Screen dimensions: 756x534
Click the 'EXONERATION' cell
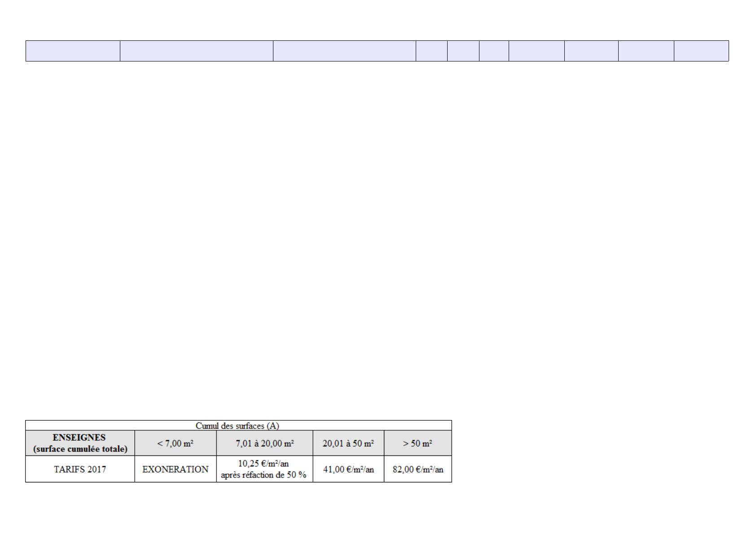pyautogui.click(x=176, y=469)
